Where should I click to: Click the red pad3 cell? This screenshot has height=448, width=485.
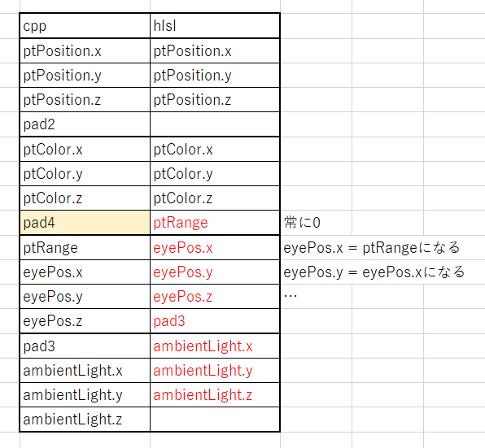(x=215, y=321)
